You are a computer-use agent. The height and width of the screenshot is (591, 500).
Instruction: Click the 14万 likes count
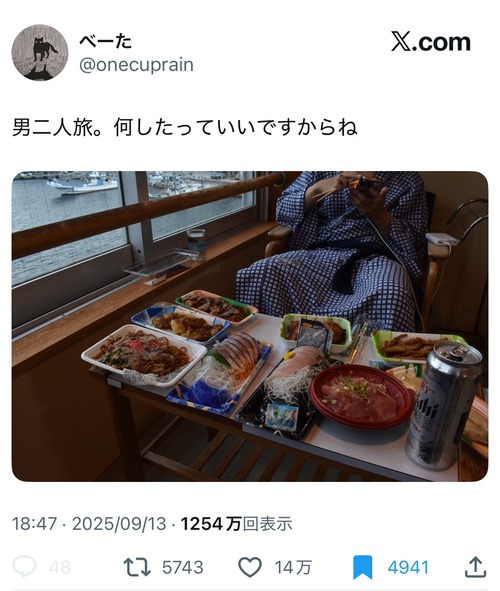point(293,567)
